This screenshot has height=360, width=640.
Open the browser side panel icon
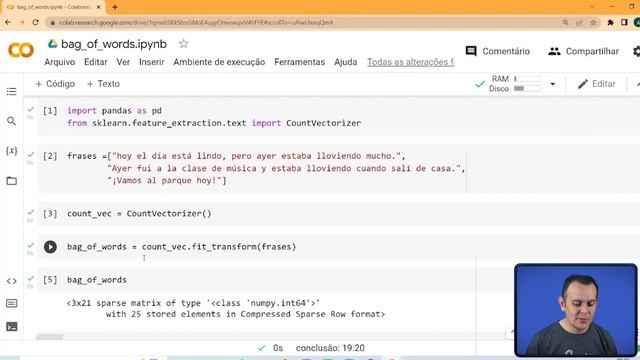point(624,22)
